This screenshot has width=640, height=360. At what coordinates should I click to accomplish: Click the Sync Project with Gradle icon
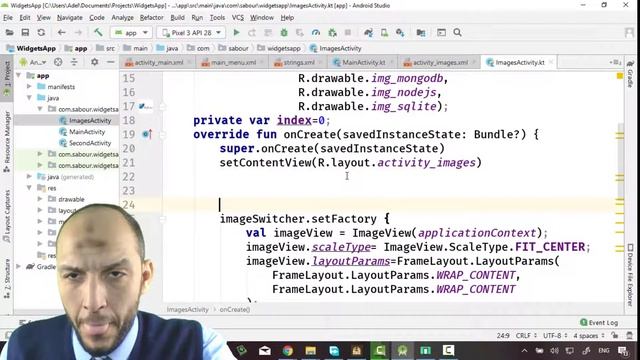click(368, 32)
